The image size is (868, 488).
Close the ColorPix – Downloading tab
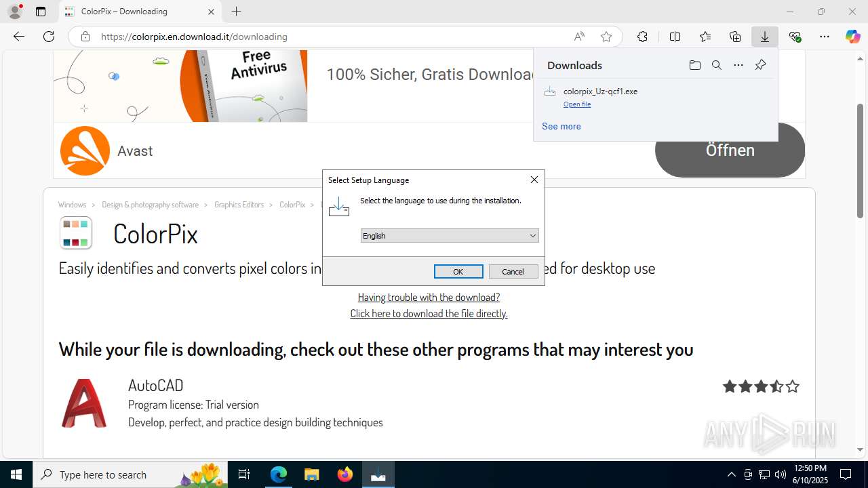[x=211, y=12]
